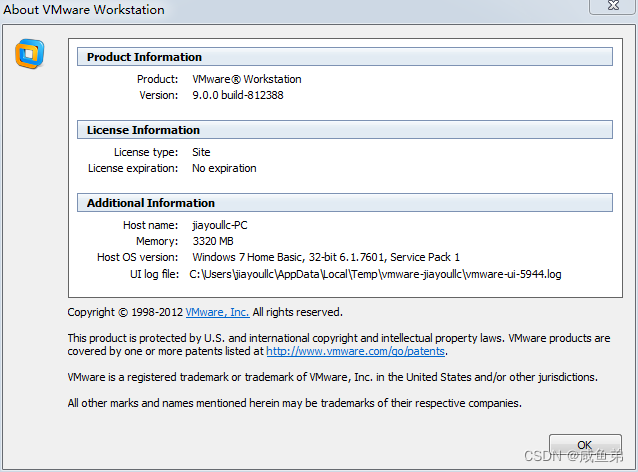Click the Product Information header
The image size is (638, 472).
click(x=345, y=57)
